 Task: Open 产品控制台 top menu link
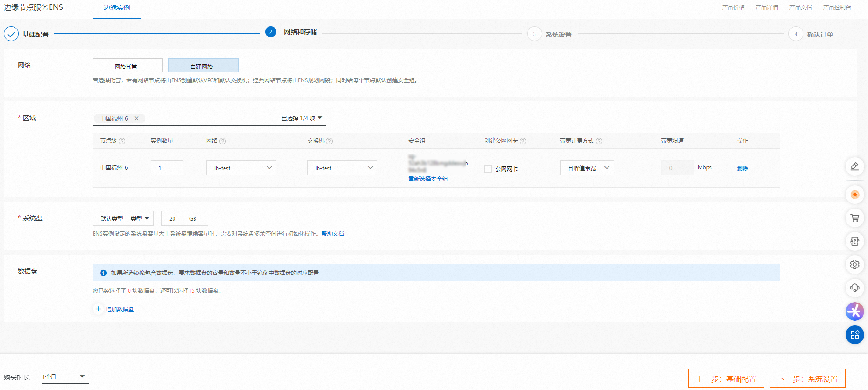pyautogui.click(x=837, y=7)
